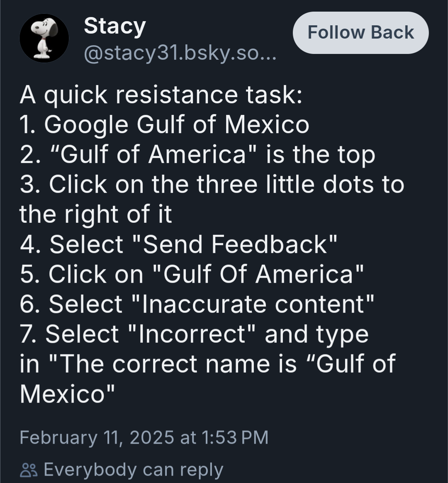
Task: Open the @stacy31.bsky.so handle link
Action: click(180, 53)
